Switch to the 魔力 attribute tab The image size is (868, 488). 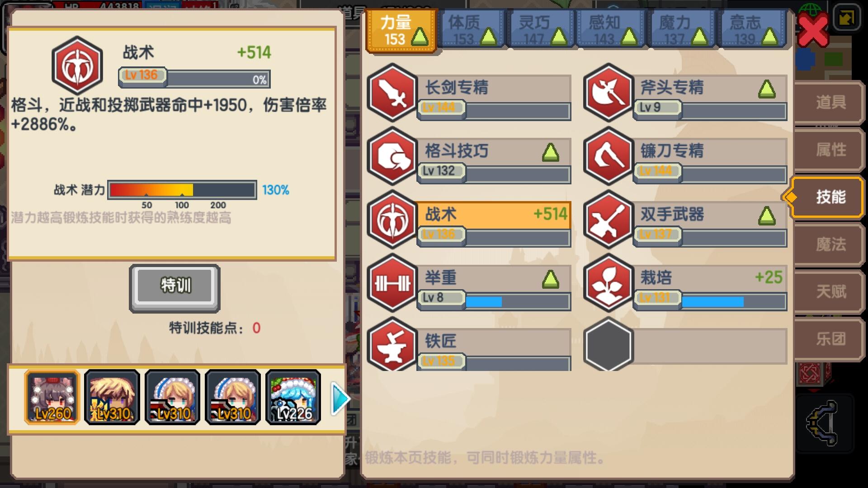tap(683, 30)
